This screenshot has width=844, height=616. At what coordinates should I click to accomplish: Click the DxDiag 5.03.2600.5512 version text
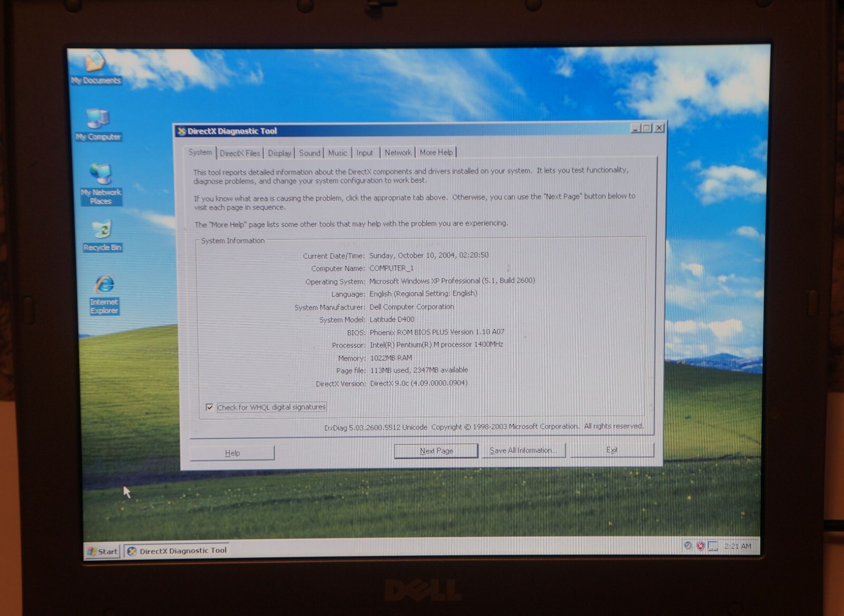pos(376,427)
